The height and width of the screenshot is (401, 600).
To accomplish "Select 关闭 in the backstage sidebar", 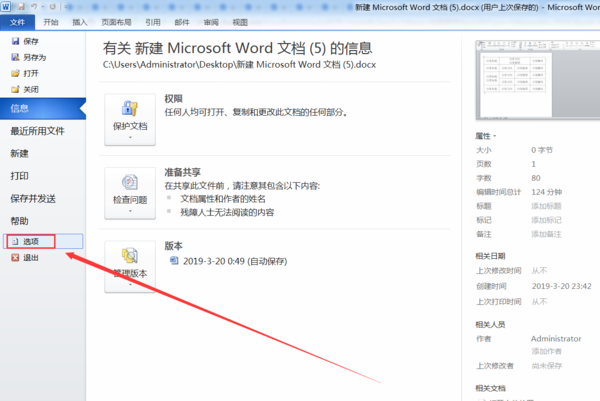I will tap(25, 90).
